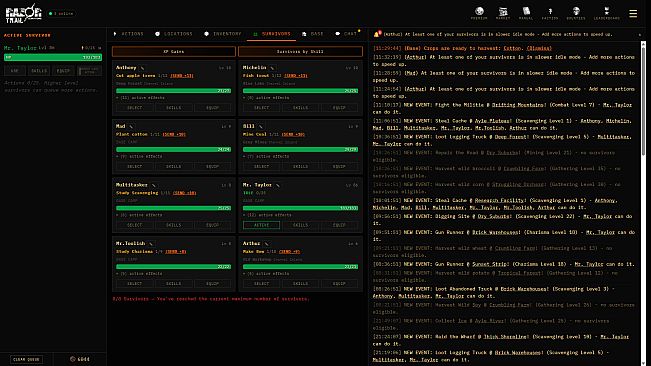651x366 pixels.
Task: Open the Faction icon
Action: (550, 13)
